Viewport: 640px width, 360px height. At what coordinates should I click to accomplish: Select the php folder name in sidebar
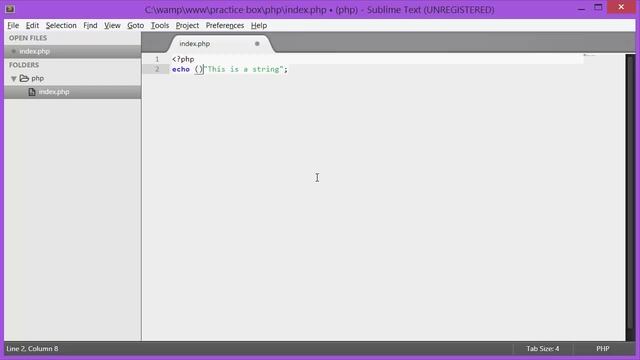click(x=38, y=78)
